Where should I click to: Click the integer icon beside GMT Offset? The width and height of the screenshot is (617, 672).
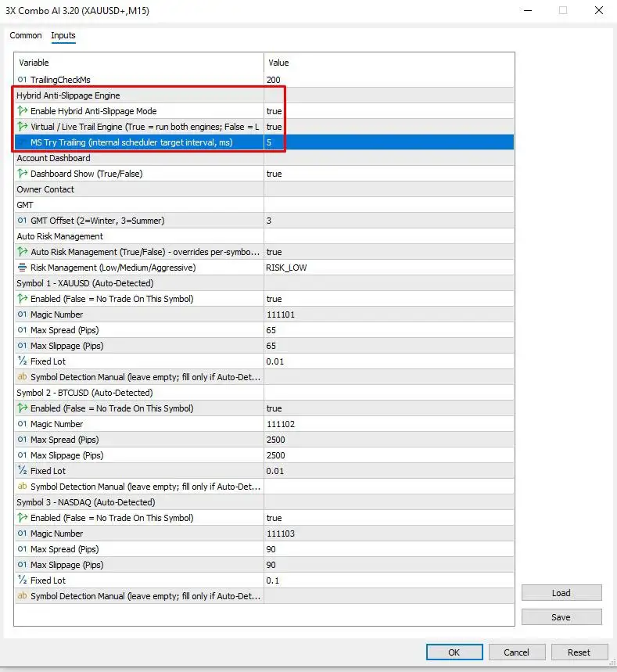pyautogui.click(x=22, y=221)
